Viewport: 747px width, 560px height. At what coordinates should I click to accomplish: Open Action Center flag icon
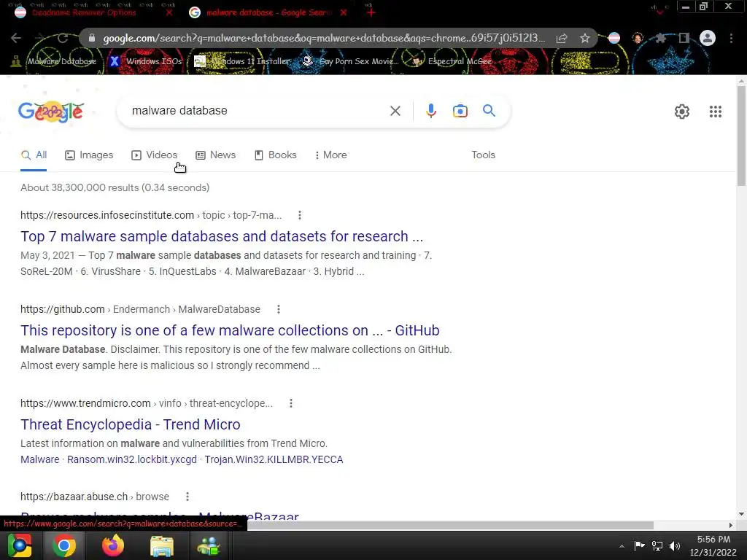639,545
